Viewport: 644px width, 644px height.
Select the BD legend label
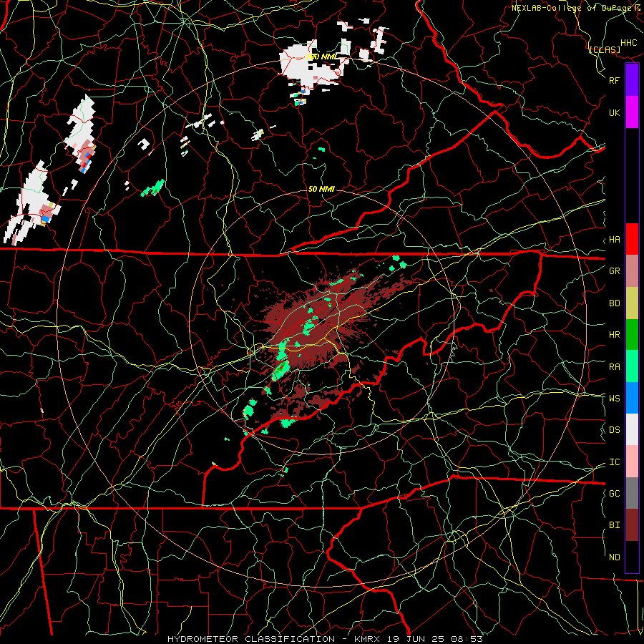[x=614, y=303]
